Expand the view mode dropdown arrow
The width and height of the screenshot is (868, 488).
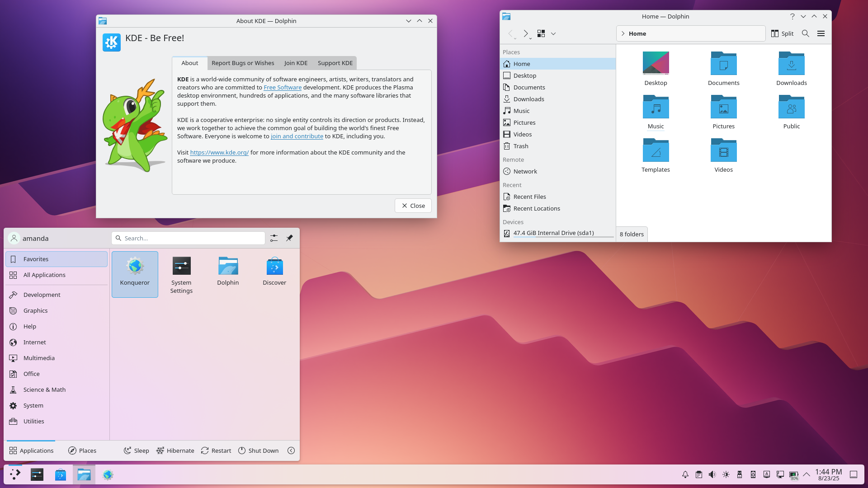[x=553, y=33]
